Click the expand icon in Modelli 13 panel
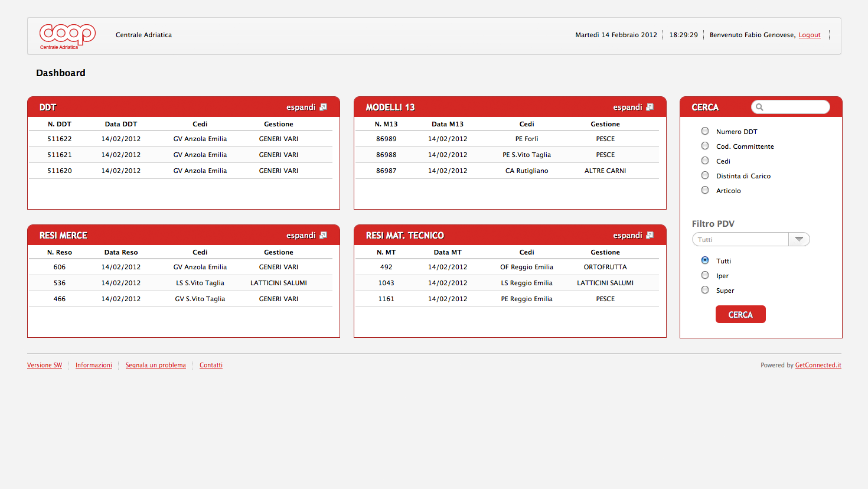This screenshot has height=489, width=868. tap(650, 107)
